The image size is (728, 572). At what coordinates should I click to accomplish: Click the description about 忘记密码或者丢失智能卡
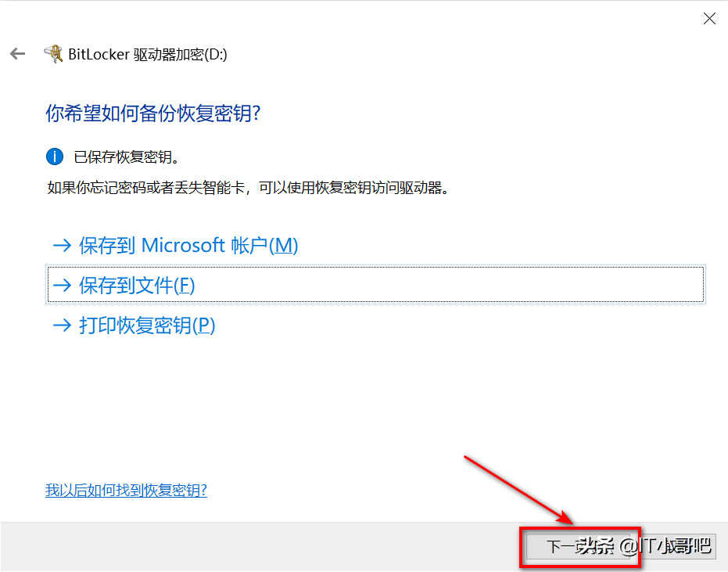coord(249,188)
